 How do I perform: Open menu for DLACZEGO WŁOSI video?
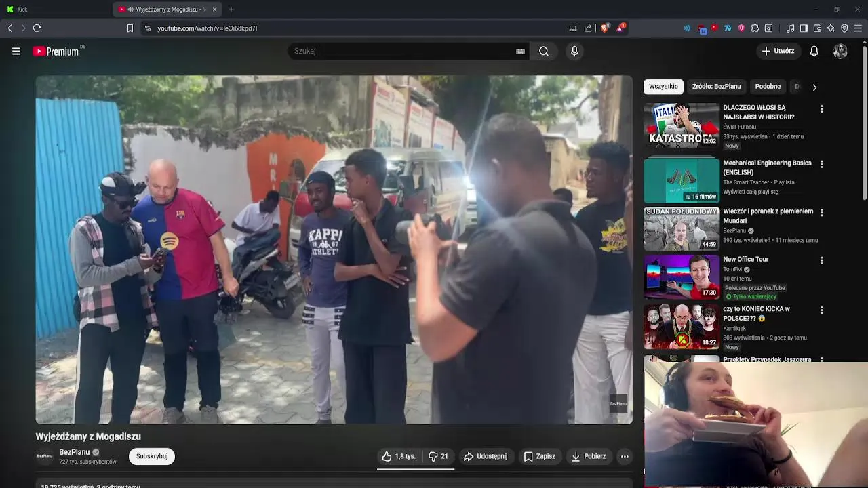click(x=821, y=109)
